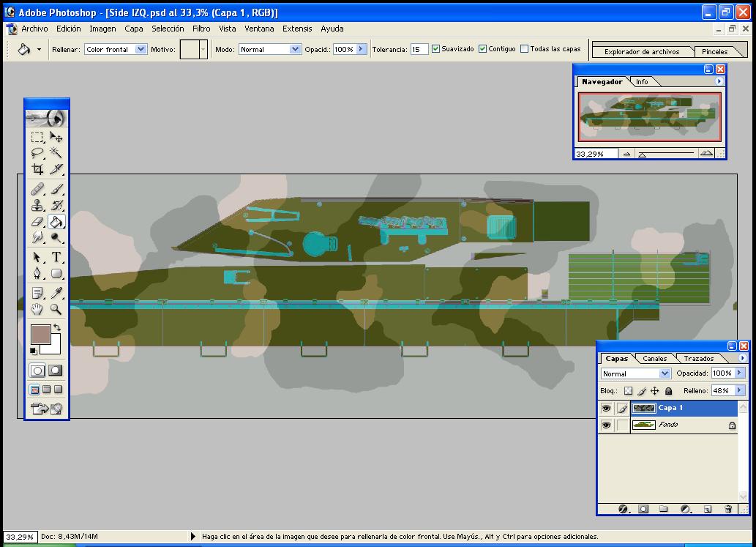Open the Selección menu

pos(168,29)
